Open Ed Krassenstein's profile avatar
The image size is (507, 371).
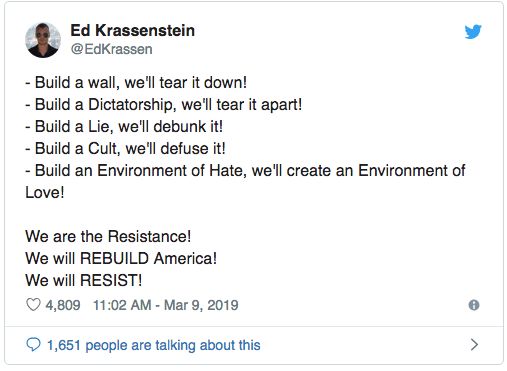pos(43,40)
